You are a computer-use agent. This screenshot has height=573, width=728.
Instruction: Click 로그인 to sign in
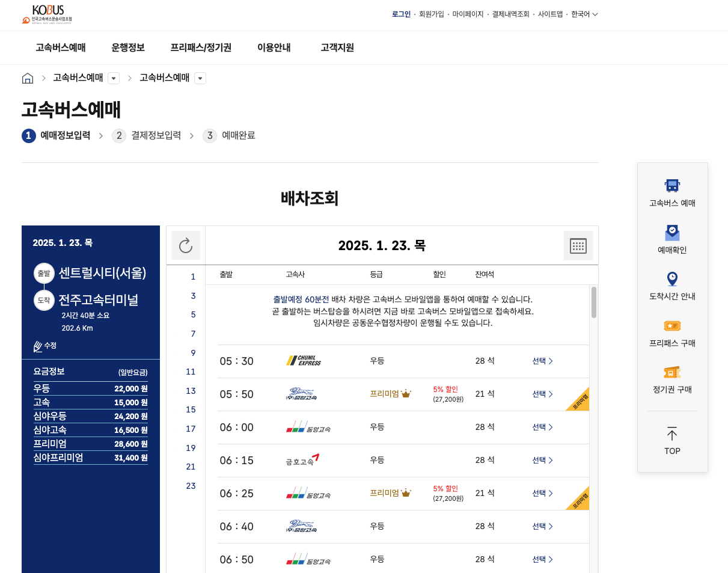coord(401,13)
